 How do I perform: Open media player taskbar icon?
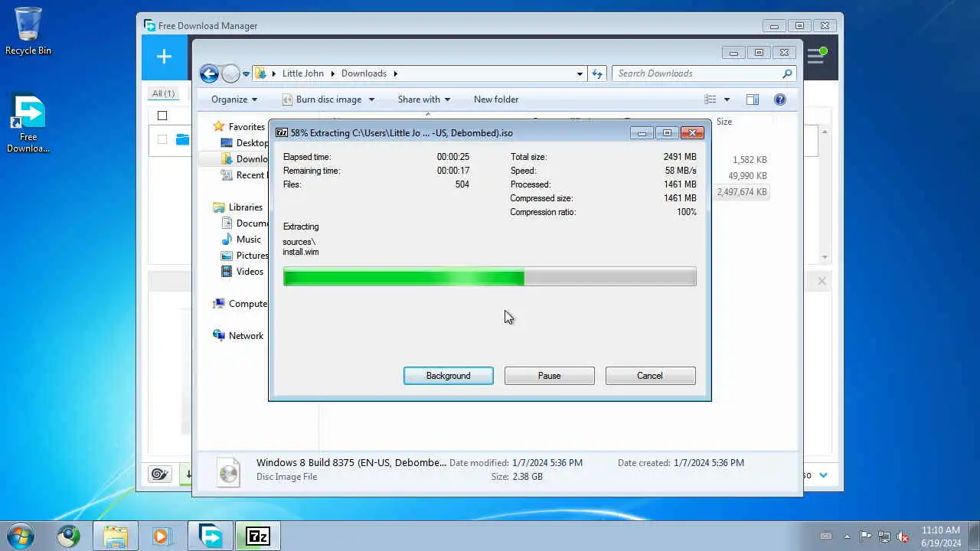tap(162, 536)
